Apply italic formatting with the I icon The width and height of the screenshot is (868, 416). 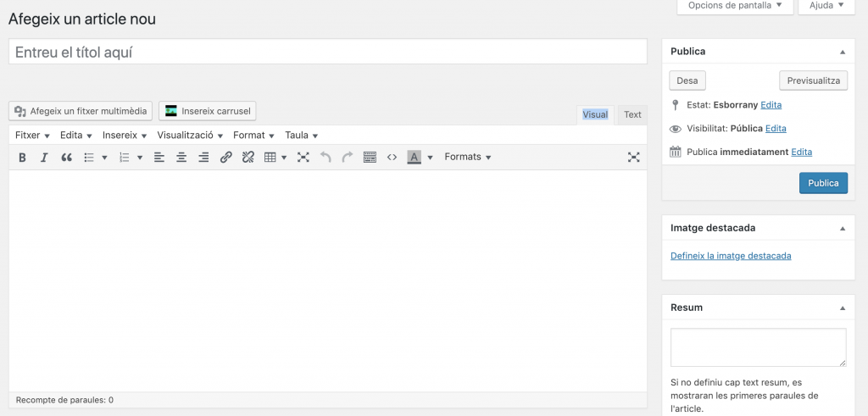point(44,158)
